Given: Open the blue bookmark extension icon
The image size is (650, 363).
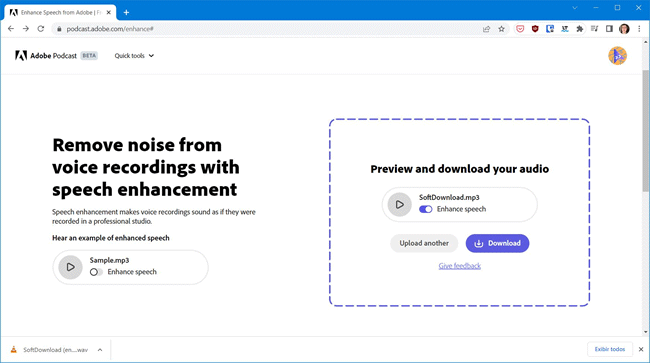Looking at the screenshot, I should (x=550, y=29).
